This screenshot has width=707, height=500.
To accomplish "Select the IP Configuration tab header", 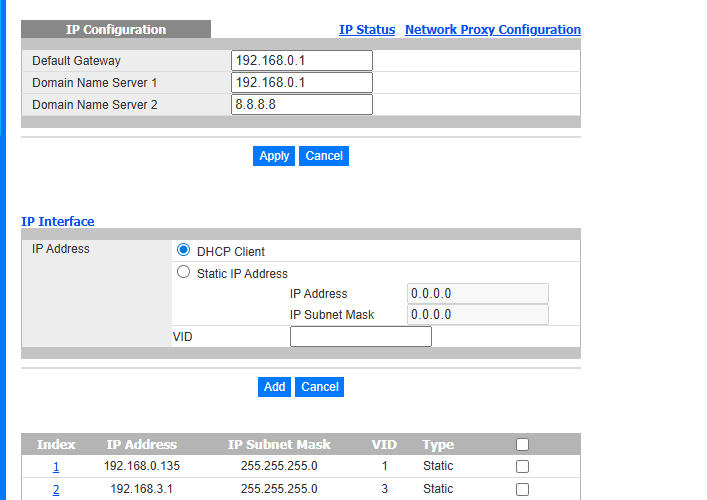I will point(116,29).
